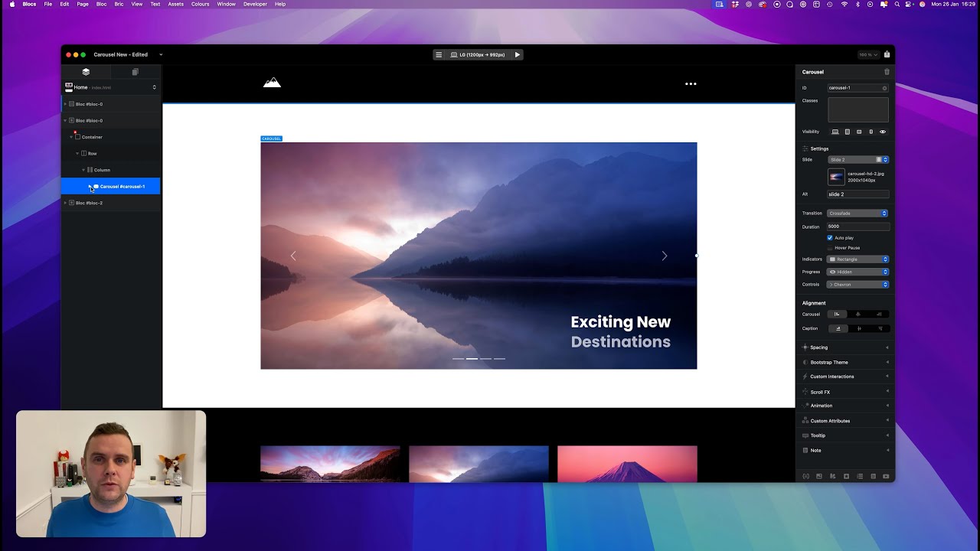Toggle the eye visibility icon in Visibility row
The image size is (980, 551).
(882, 132)
